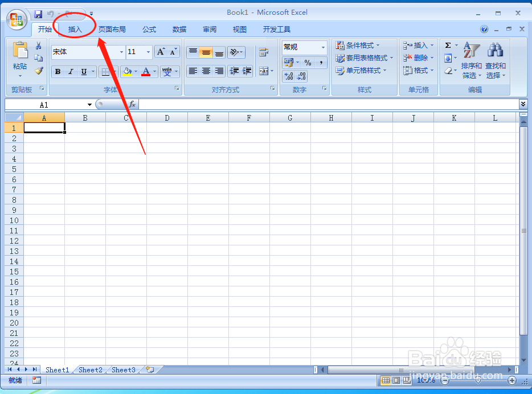
Task: Open the 开发工具 Developer tab
Action: pyautogui.click(x=276, y=30)
